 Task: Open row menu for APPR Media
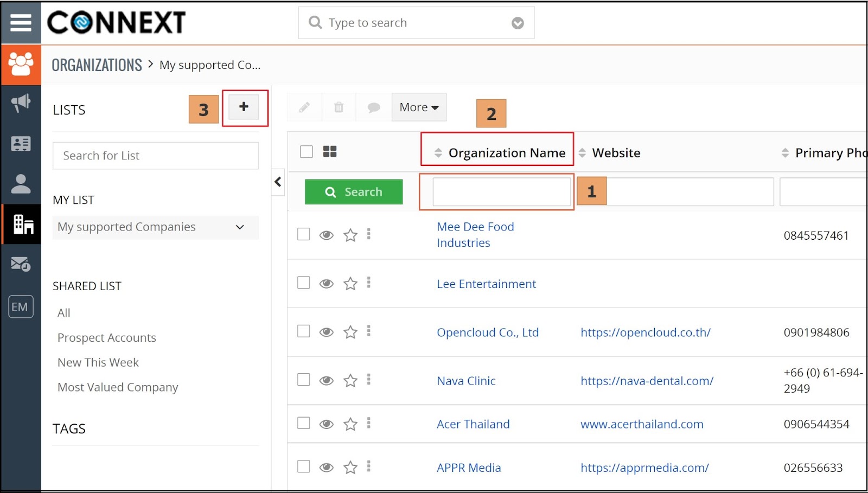[x=369, y=466]
